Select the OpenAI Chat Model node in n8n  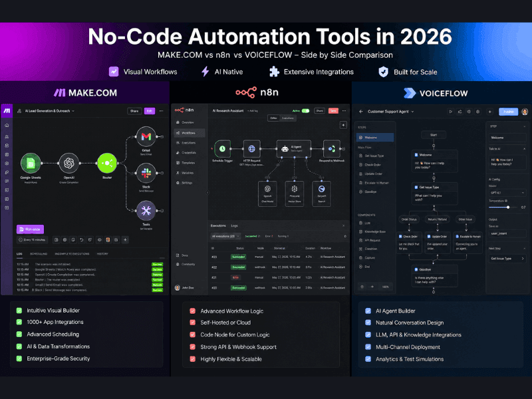point(267,194)
